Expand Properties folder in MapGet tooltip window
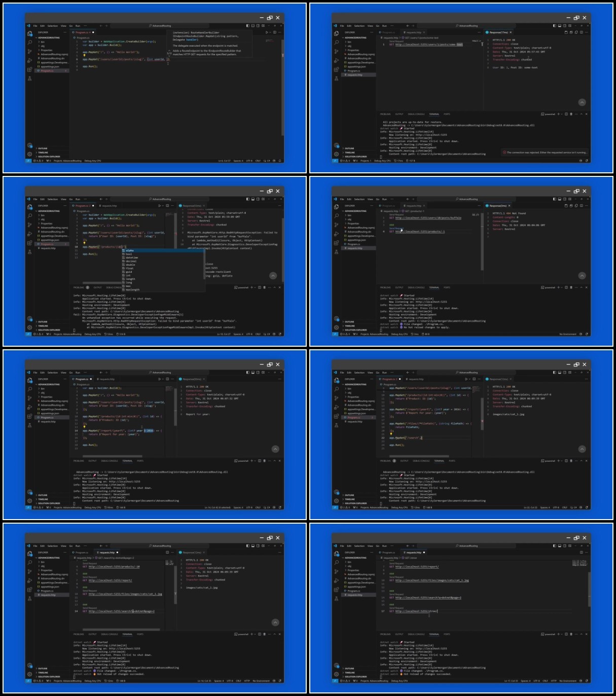The image size is (616, 696). [x=46, y=50]
